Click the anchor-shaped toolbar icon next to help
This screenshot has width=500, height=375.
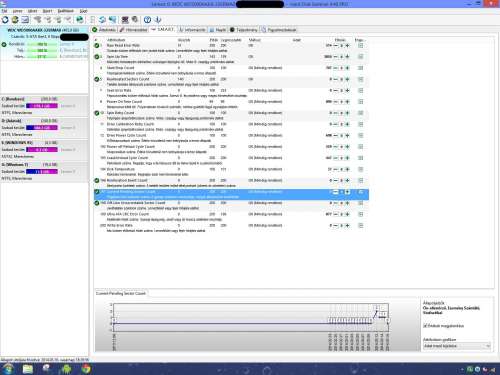[x=158, y=20]
